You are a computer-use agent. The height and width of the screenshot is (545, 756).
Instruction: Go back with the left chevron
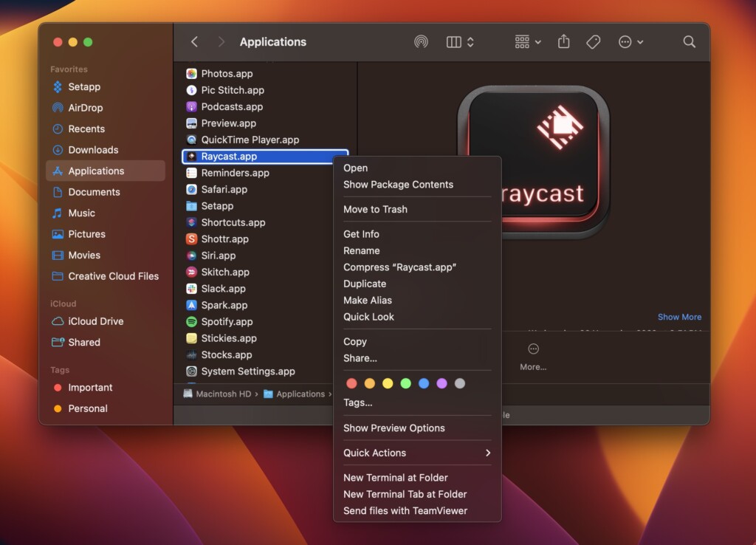(x=195, y=42)
